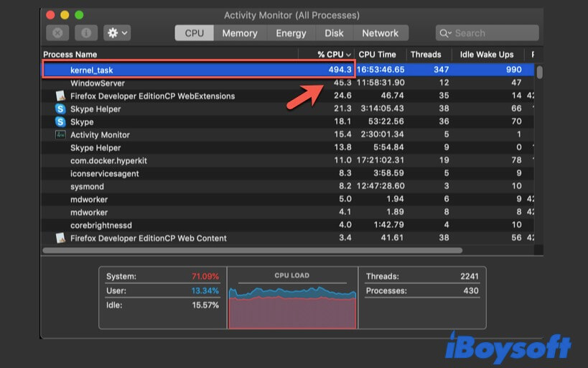Click the Skype process icon
The image size is (588, 368).
click(x=61, y=122)
